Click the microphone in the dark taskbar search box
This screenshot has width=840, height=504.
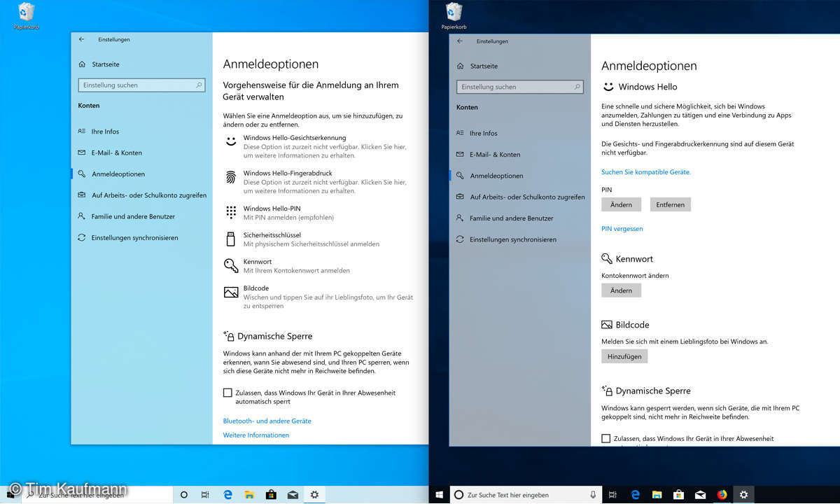tap(594, 495)
